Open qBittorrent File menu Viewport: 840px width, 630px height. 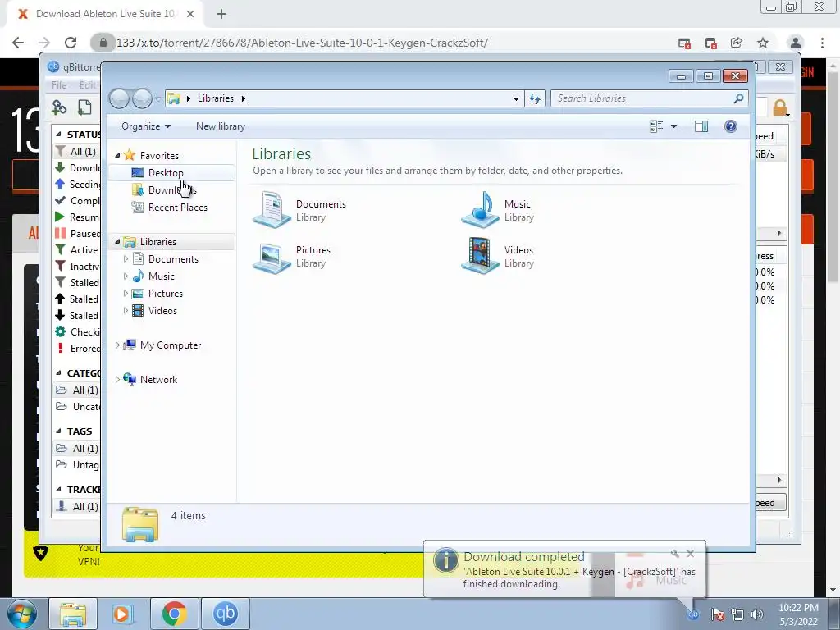coord(59,84)
